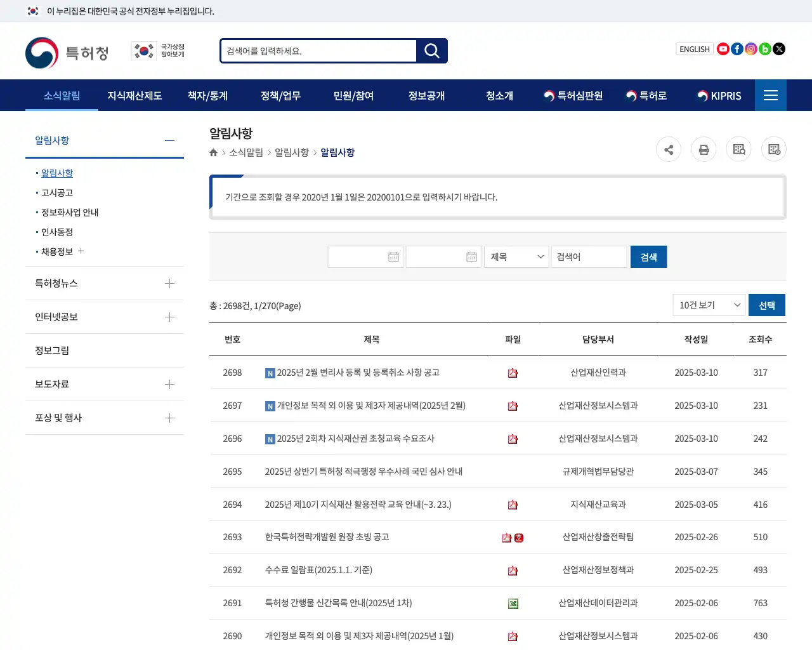This screenshot has width=812, height=650.
Task: Collapse the 알림사항 sidebar section
Action: click(169, 140)
